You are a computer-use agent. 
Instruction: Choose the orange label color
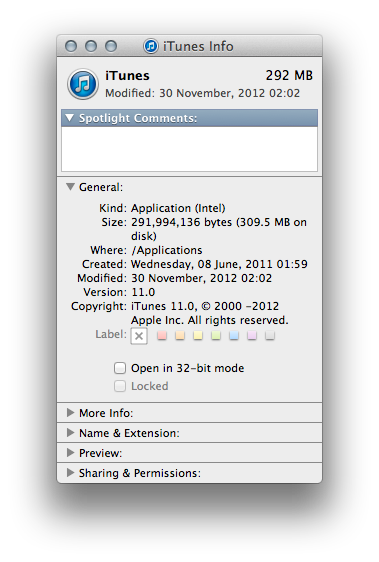click(180, 335)
